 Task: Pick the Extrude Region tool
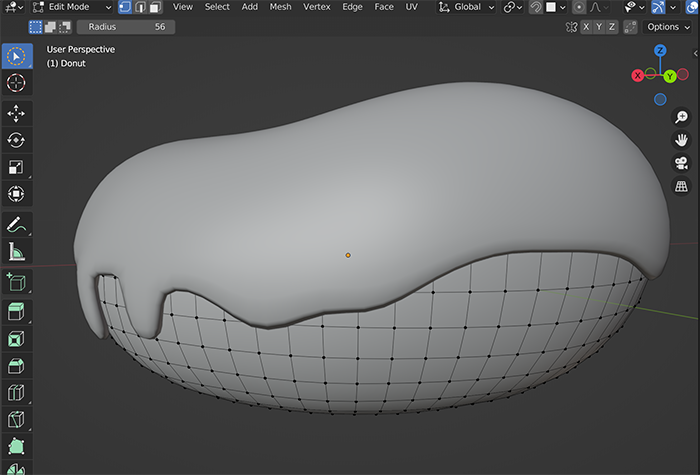[x=16, y=311]
